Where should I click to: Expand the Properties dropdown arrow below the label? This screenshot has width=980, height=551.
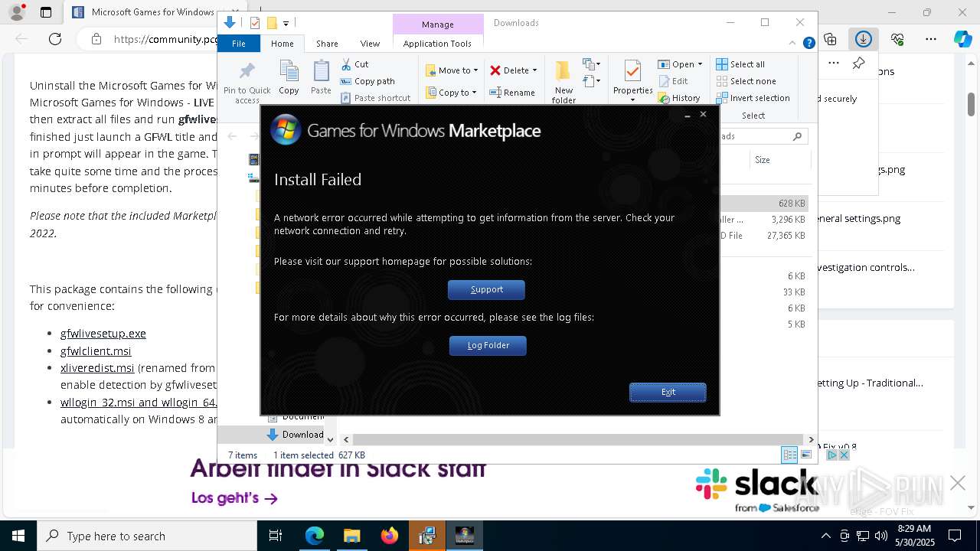(x=632, y=100)
